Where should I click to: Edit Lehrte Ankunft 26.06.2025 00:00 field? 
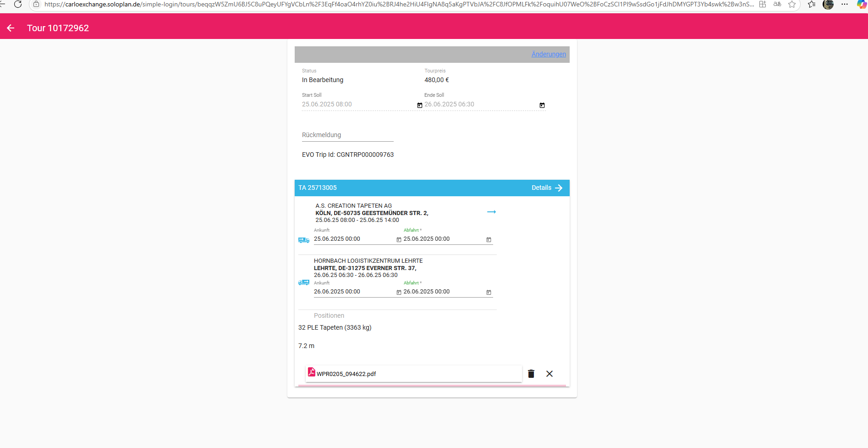pyautogui.click(x=354, y=292)
